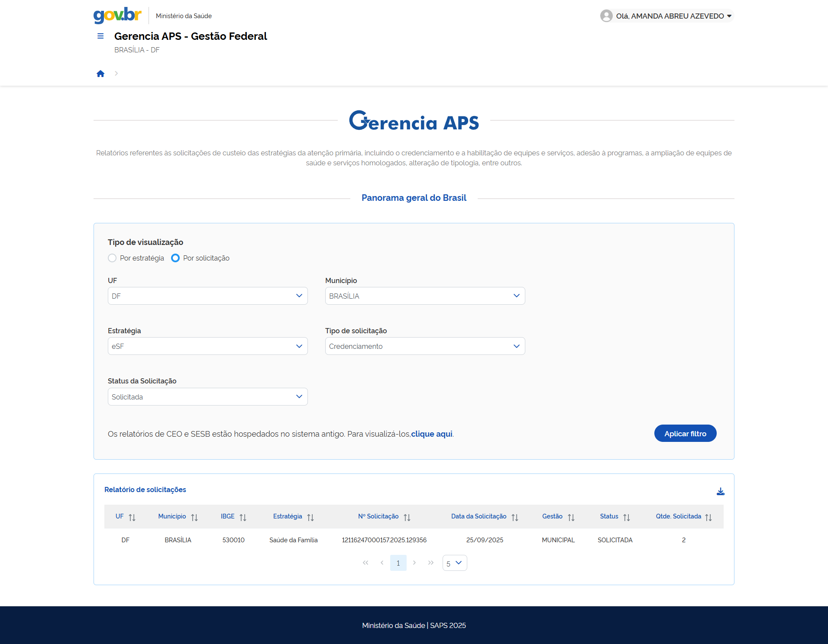Select the Por estratégia radio option
This screenshot has height=644, width=828.
point(112,258)
